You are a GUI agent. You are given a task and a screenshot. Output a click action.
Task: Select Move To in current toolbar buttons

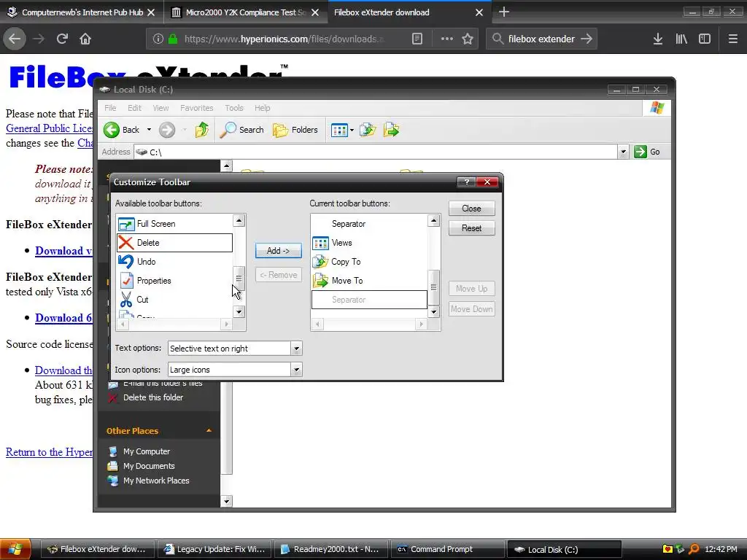tap(369, 281)
